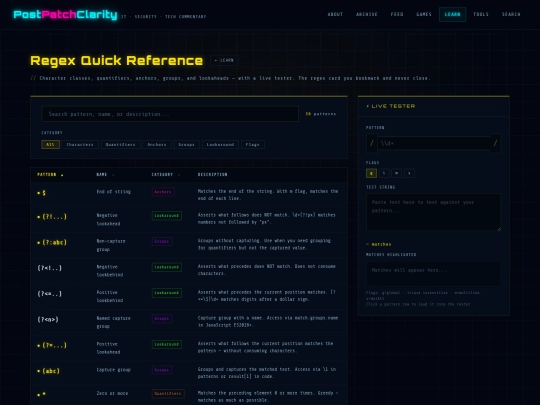The width and height of the screenshot is (540, 405).
Task: Load the * zero or more pattern
Action: (x=189, y=395)
